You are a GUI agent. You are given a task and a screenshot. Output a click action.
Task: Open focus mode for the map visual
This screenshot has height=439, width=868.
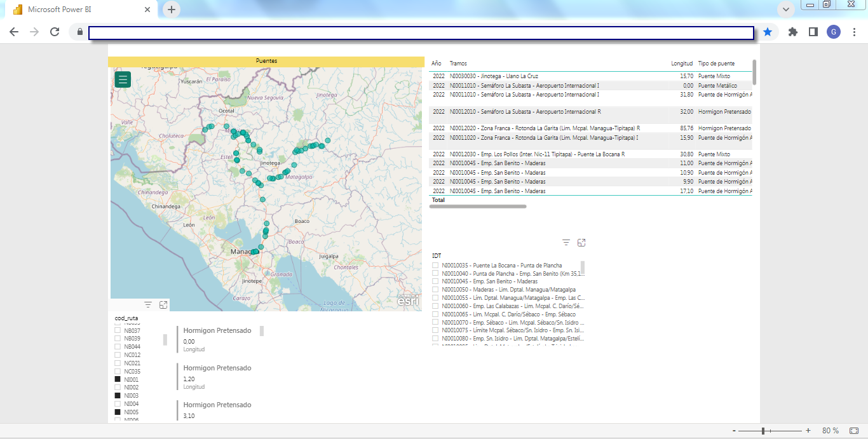click(x=163, y=305)
